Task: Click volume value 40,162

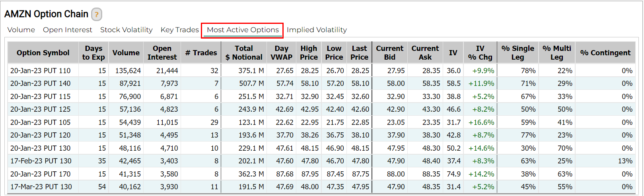Action: [130, 186]
